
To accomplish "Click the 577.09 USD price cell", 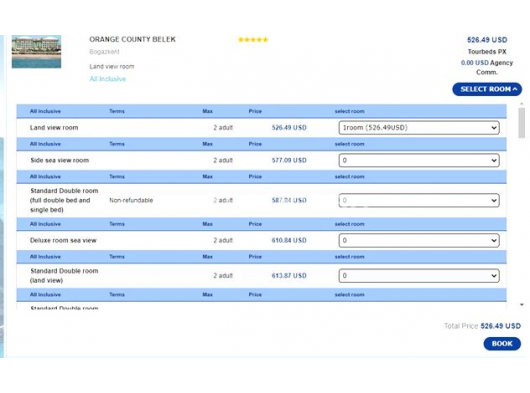I will tap(289, 160).
